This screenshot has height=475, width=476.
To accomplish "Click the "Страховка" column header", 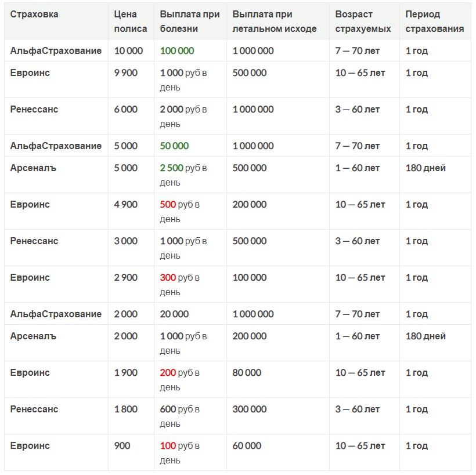I will coord(34,14).
